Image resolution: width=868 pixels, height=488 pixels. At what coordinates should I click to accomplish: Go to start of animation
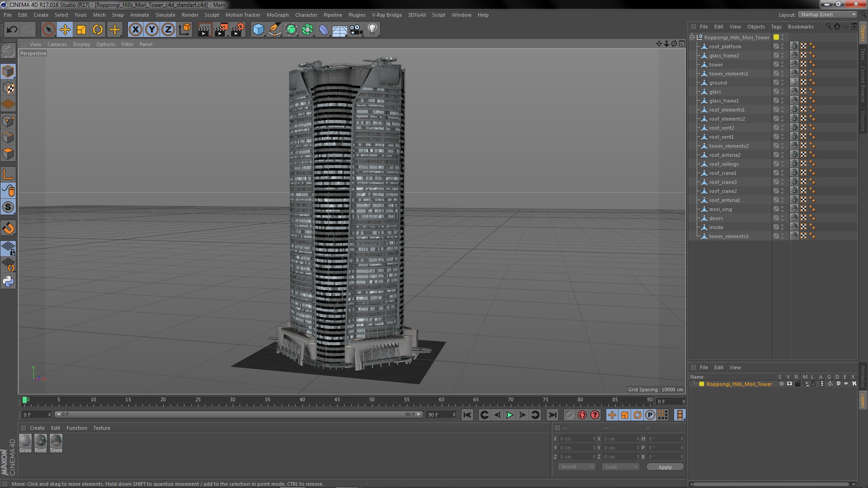coord(467,415)
